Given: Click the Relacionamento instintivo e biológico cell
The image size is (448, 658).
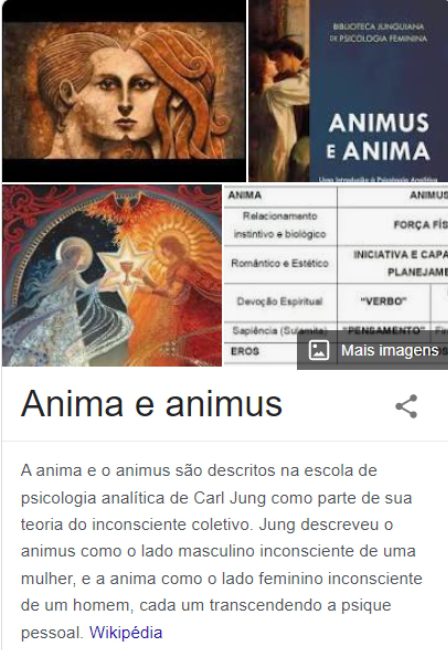Looking at the screenshot, I should [x=280, y=225].
